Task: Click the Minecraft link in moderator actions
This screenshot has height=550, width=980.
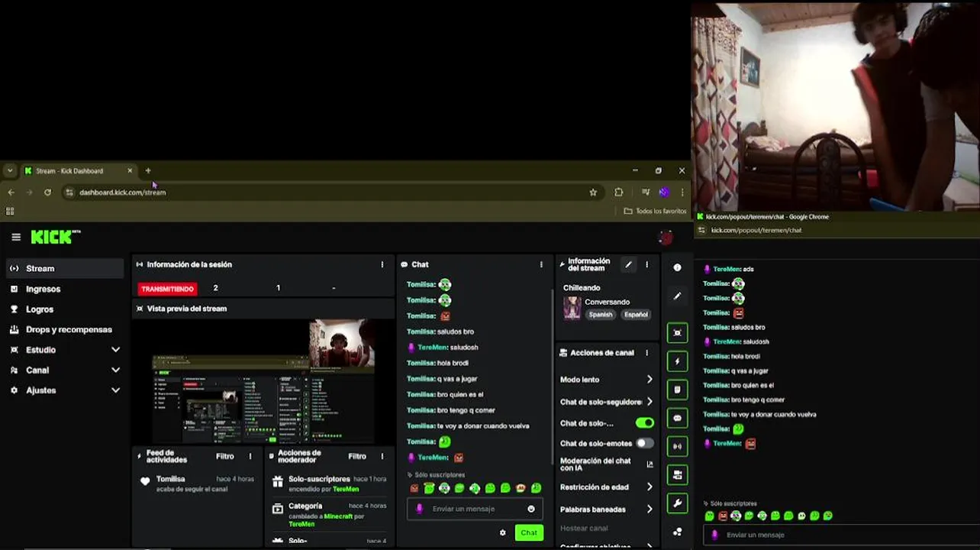Action: pos(338,516)
